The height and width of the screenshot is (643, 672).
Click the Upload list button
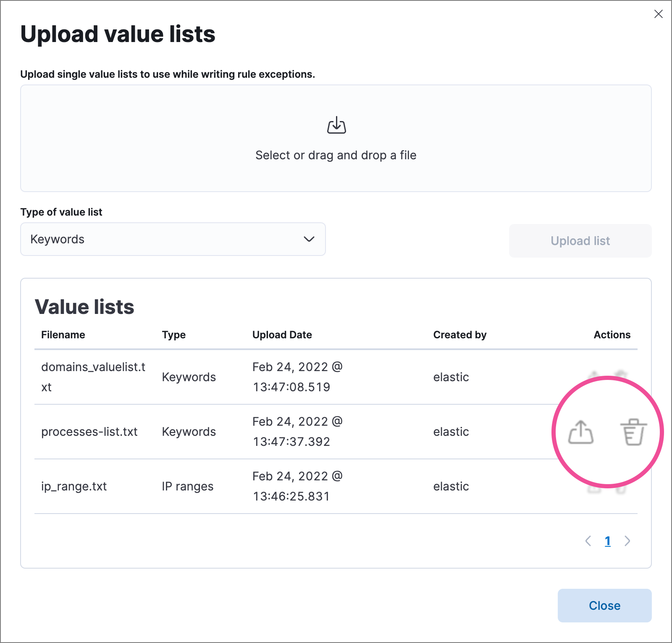coord(580,240)
